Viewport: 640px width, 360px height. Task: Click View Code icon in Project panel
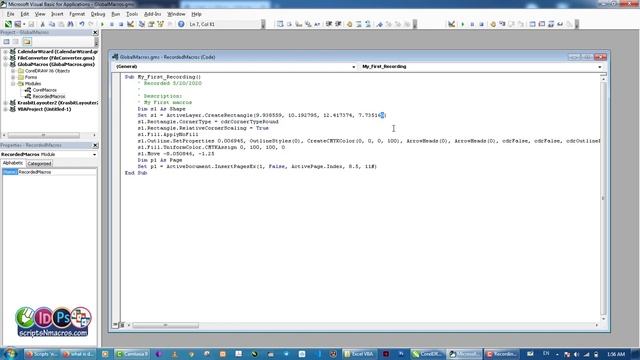tap(7, 42)
